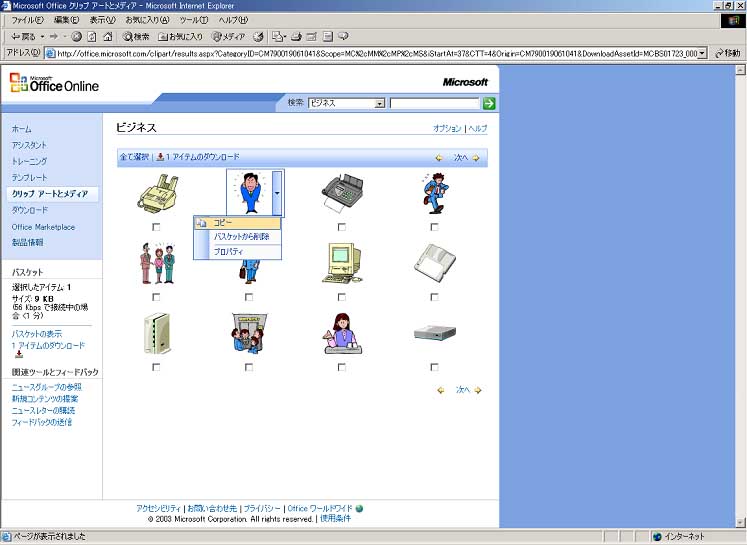Click the Go (移動) address bar button
The height and width of the screenshot is (545, 747).
[727, 53]
